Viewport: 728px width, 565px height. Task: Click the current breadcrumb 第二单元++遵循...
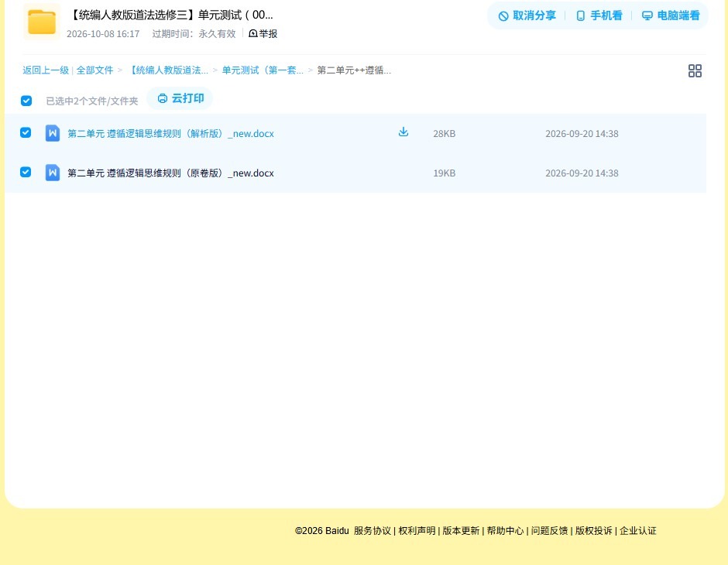click(x=354, y=70)
